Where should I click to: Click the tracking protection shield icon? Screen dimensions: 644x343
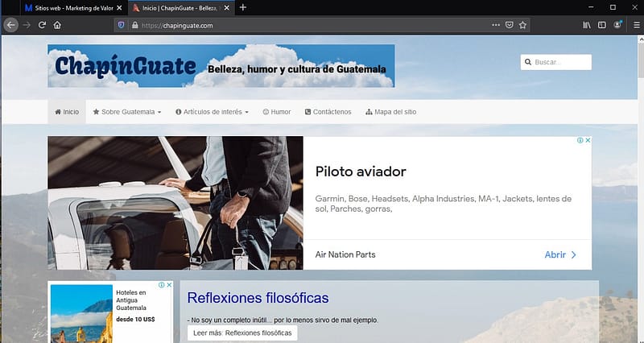point(122,25)
